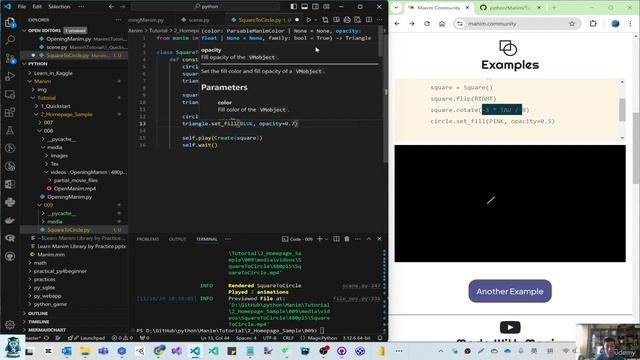Open OpenManim.mp4 in explorer tree
The width and height of the screenshot is (640, 360).
point(75,189)
